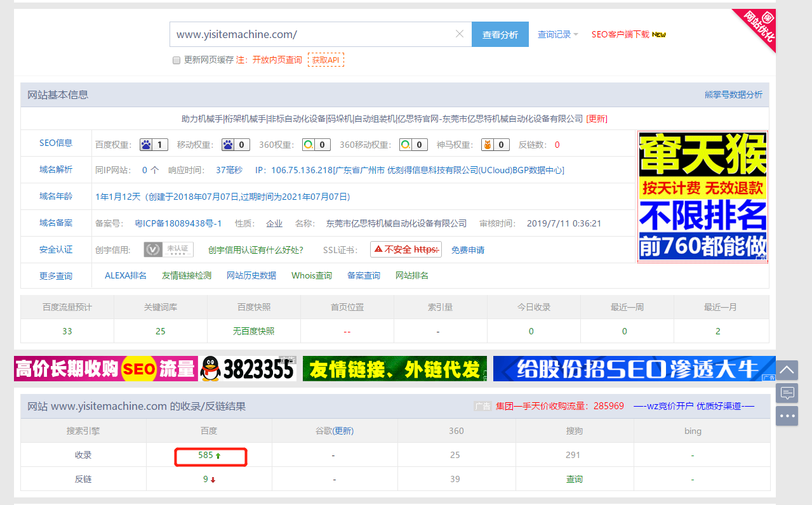Open the 牵天猴 advertisement image
This screenshot has height=505, width=812.
click(703, 196)
